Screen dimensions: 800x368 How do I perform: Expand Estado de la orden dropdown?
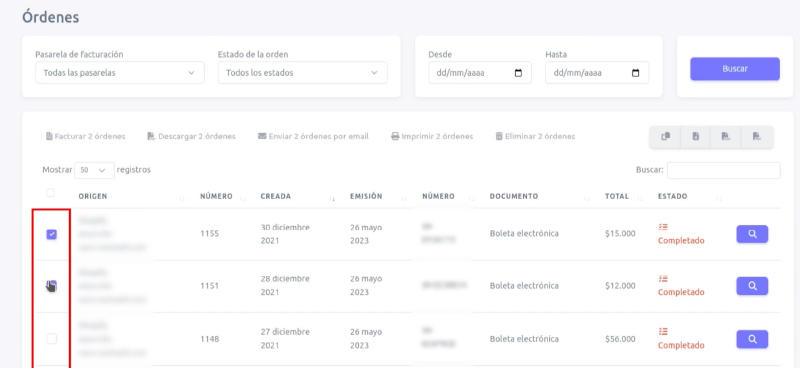pyautogui.click(x=303, y=73)
